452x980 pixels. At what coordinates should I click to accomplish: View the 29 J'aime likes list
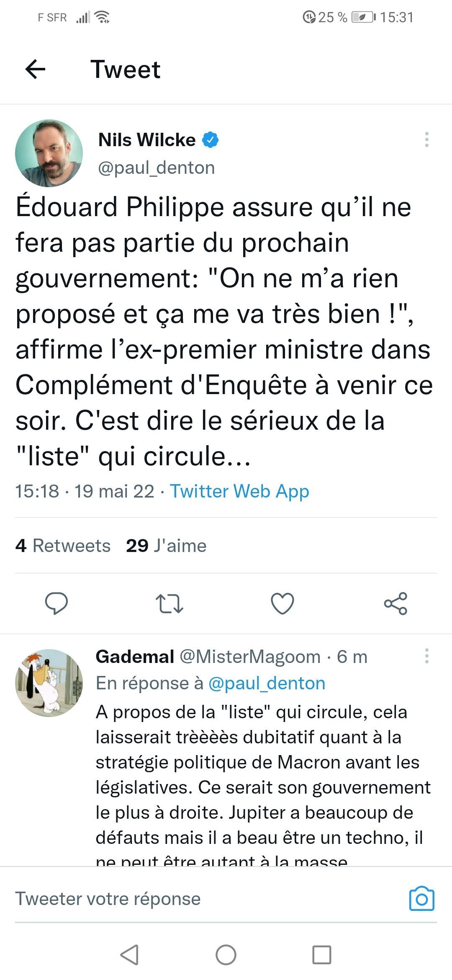(166, 546)
